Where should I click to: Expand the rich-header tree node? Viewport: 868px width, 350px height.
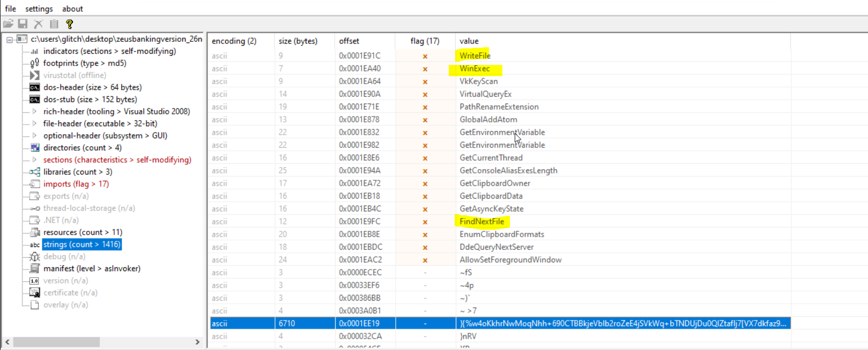pos(35,112)
